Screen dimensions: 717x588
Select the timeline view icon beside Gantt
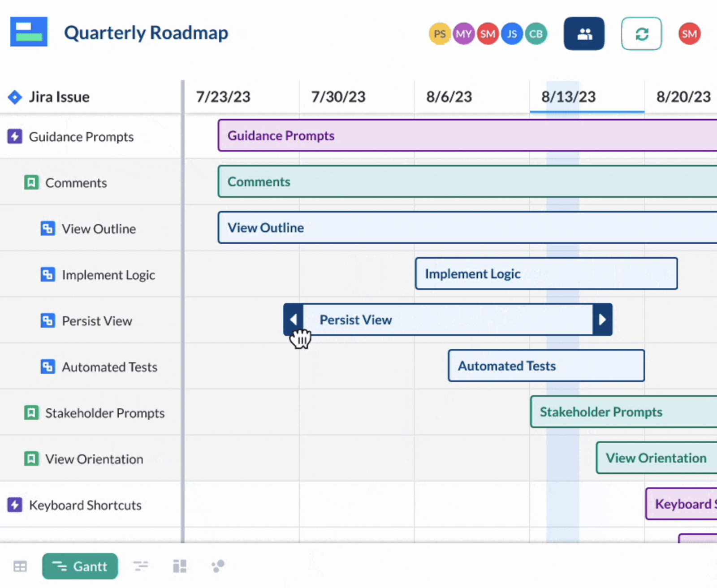[x=141, y=566]
